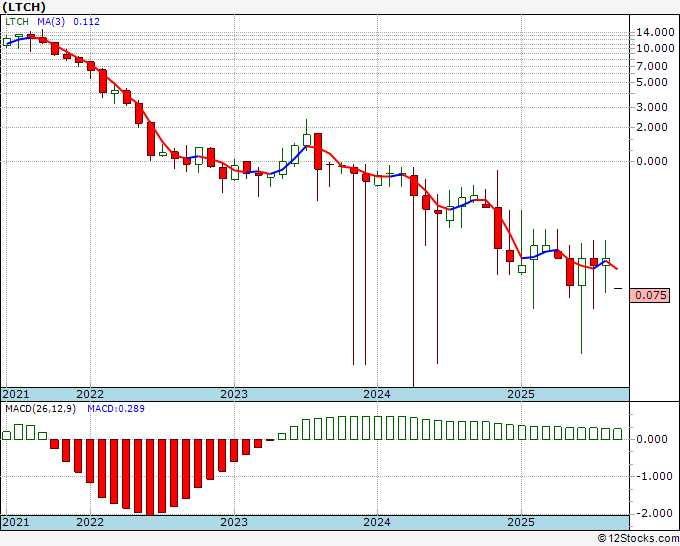Select the highlighted 0.075 current price tag
This screenshot has width=680, height=546.
coord(650,295)
